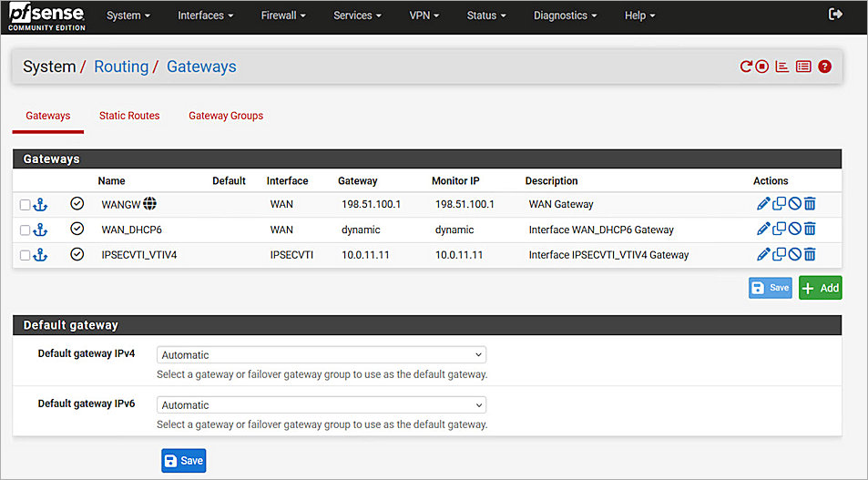Click 'Interface WAN_DHCP6 Gateway' description
Image resolution: width=868 pixels, height=480 pixels.
[601, 230]
